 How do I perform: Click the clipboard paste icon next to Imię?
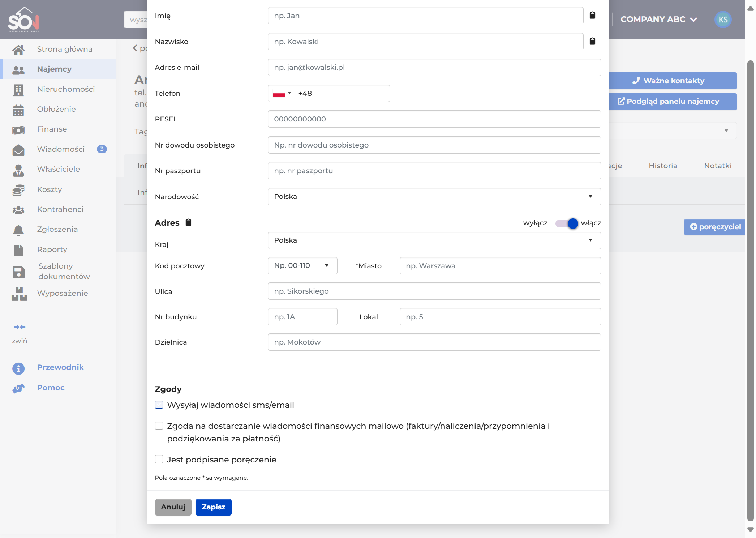592,16
